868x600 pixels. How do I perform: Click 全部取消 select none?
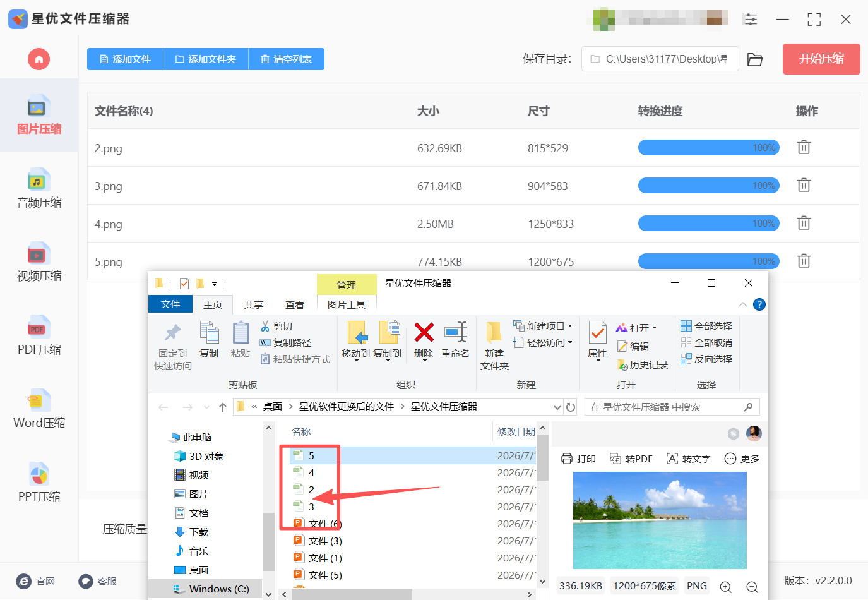(x=706, y=342)
